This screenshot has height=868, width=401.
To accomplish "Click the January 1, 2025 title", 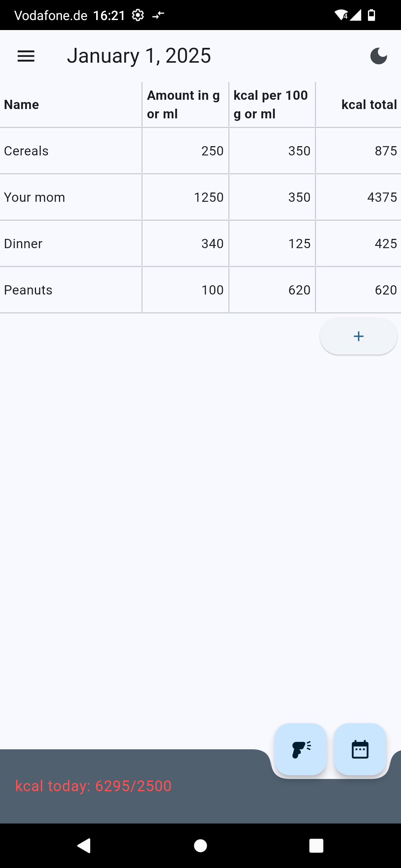I will pos(139,56).
